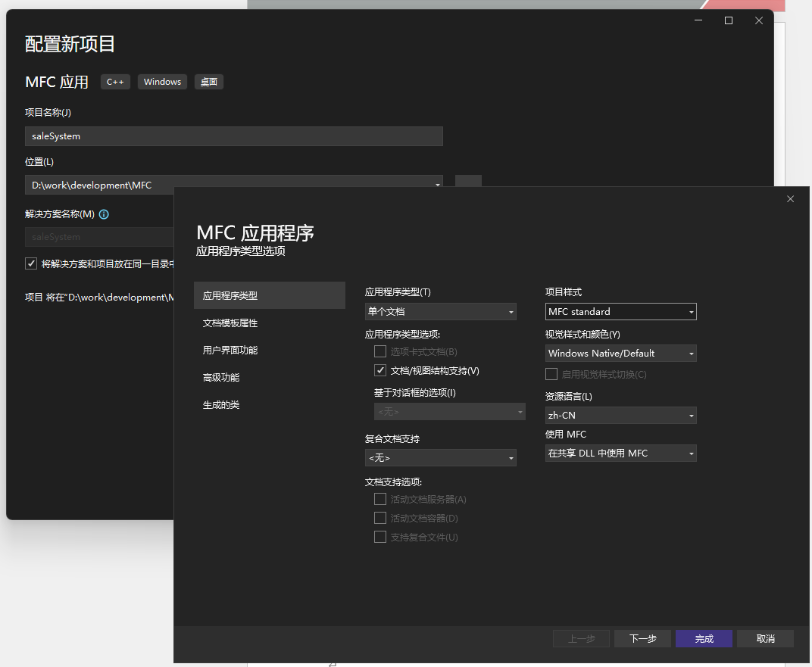The image size is (812, 667).
Task: Click the 完成 button
Action: (704, 639)
